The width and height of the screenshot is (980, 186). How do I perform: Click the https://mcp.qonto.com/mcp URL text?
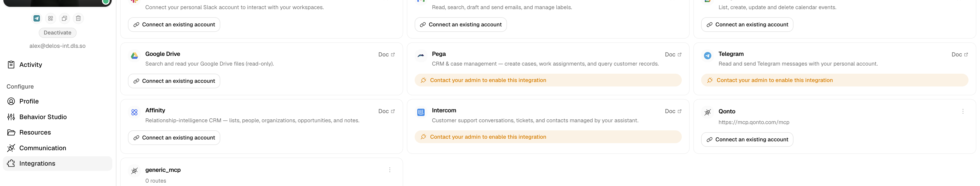click(754, 122)
